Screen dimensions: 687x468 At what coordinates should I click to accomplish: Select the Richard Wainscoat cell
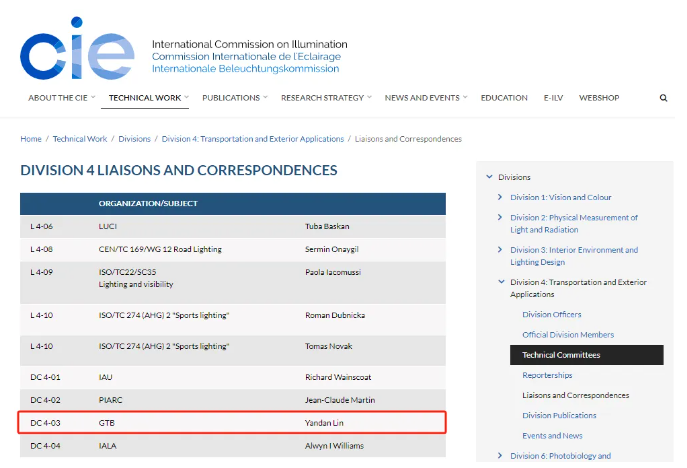338,377
